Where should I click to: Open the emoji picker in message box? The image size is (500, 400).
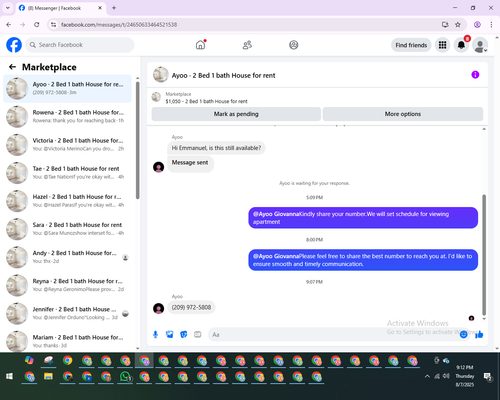[x=463, y=334]
